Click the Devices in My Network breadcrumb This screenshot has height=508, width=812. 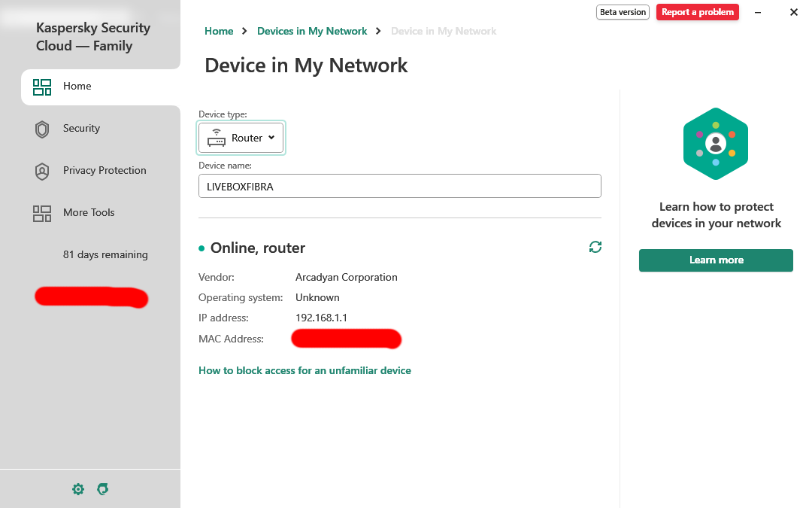pyautogui.click(x=312, y=31)
